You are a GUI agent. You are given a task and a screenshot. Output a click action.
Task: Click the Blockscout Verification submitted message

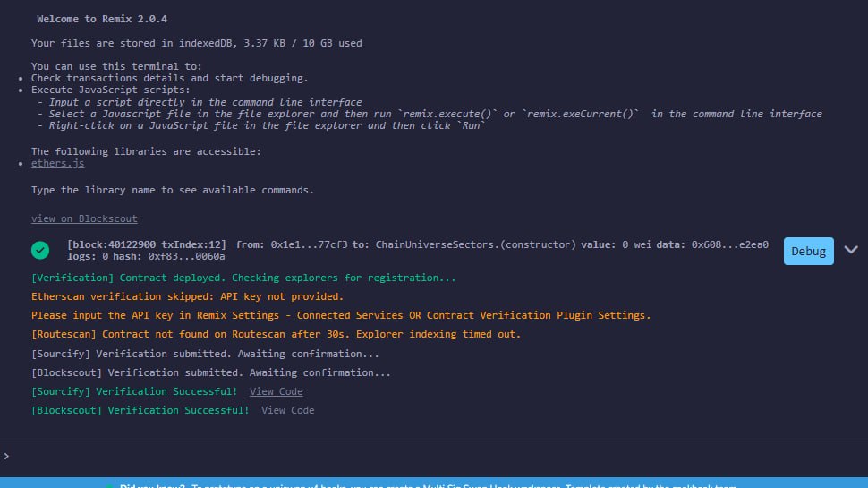coord(211,372)
